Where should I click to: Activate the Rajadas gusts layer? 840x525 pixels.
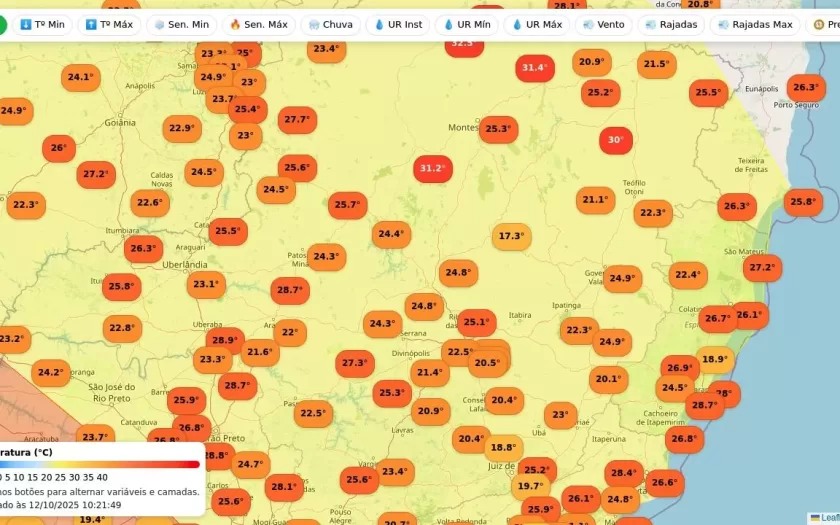pos(671,24)
